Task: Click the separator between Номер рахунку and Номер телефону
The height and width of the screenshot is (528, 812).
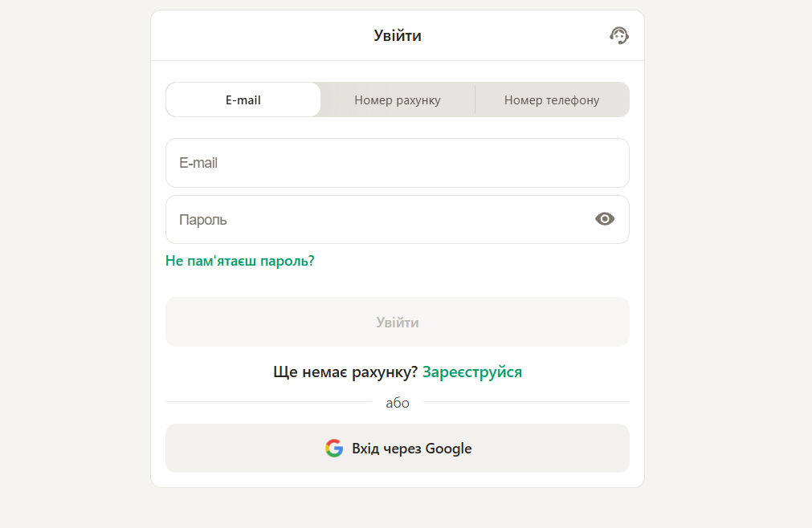Action: point(475,100)
